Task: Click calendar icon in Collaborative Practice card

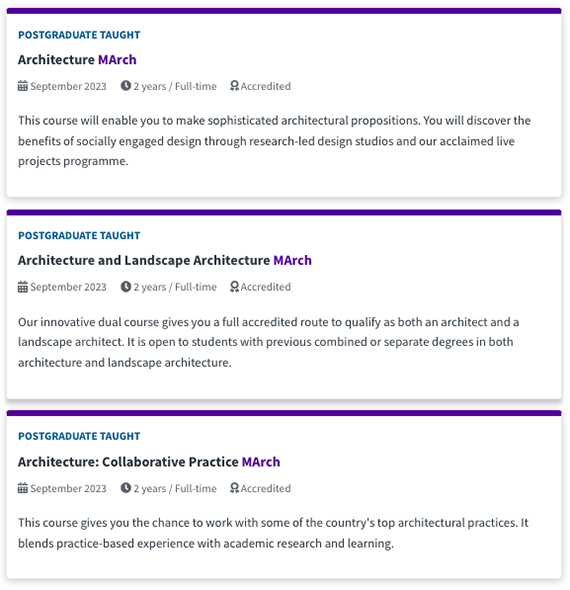Action: [x=23, y=488]
